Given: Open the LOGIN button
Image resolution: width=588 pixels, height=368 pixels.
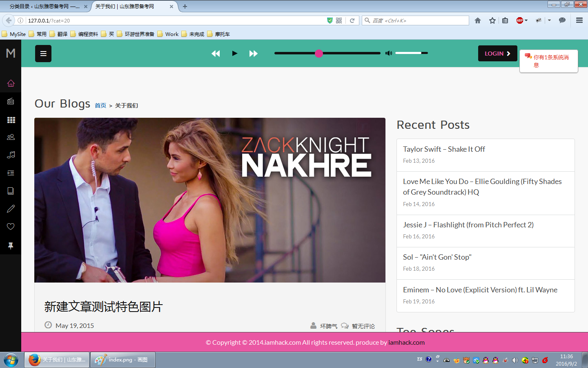Looking at the screenshot, I should pyautogui.click(x=498, y=54).
